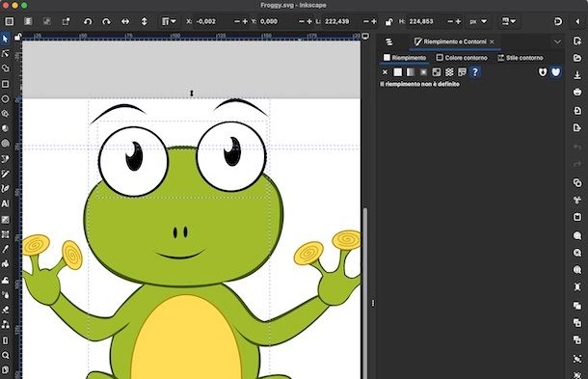This screenshot has height=379, width=588.
Task: Close the Riempimento e Contorni panel
Action: coord(492,41)
